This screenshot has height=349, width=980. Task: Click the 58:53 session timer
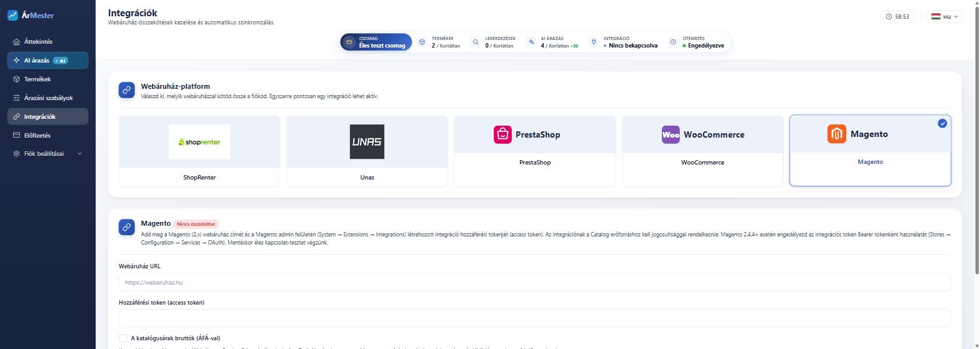897,17
